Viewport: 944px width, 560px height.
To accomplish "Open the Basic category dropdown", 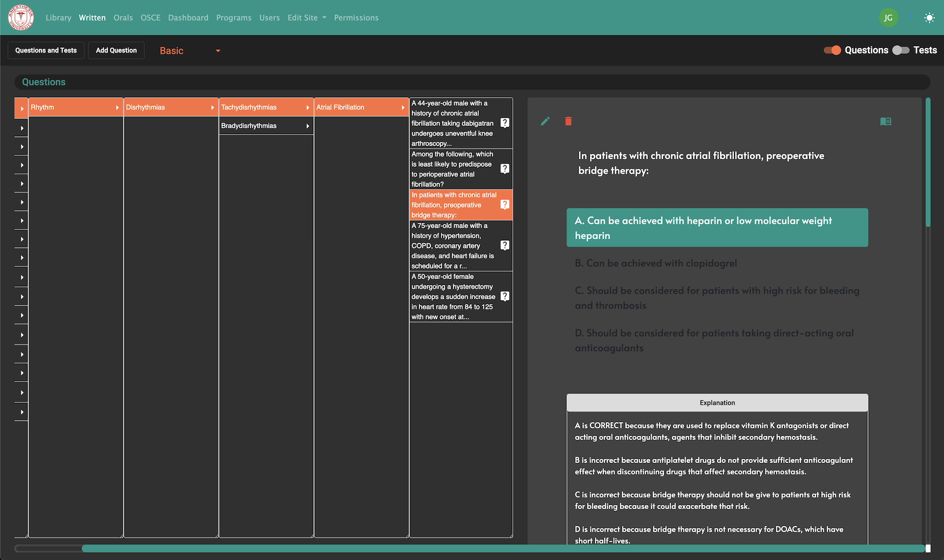I will pos(190,51).
